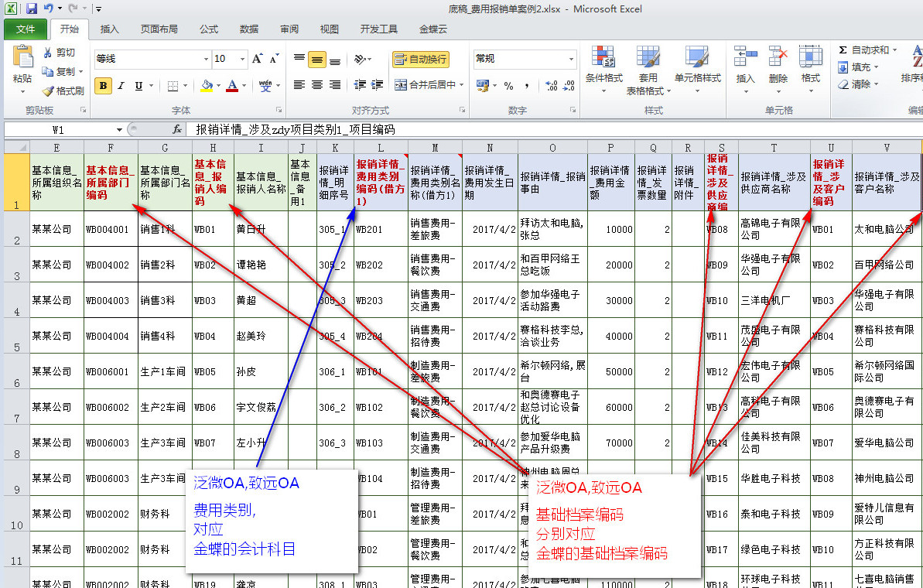Click the fx Insert Function icon
The image size is (923, 588).
coord(176,129)
